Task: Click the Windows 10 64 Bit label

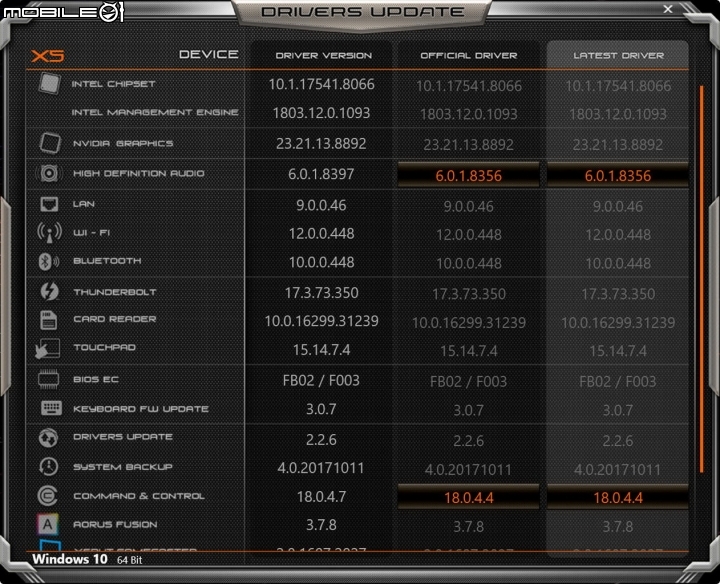Action: click(87, 559)
